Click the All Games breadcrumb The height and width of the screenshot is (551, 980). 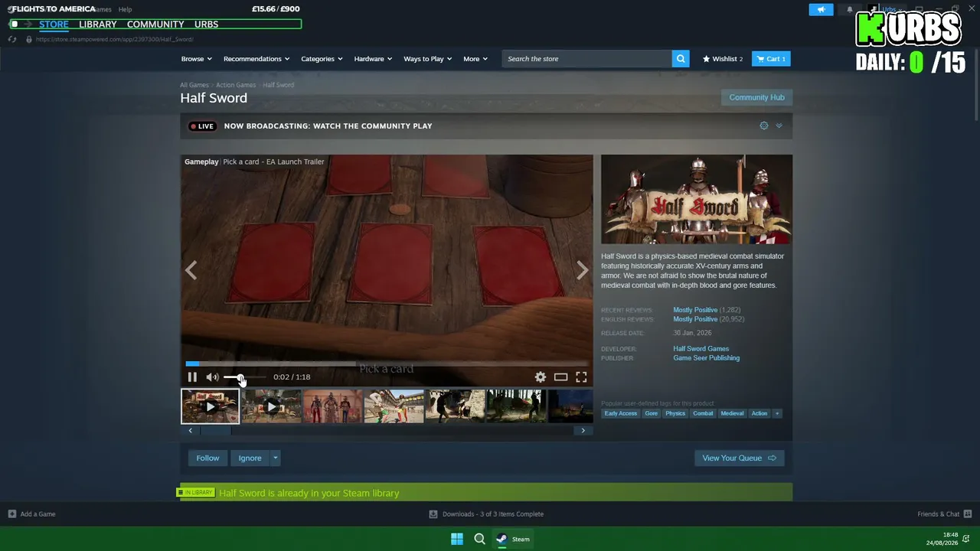click(x=194, y=85)
